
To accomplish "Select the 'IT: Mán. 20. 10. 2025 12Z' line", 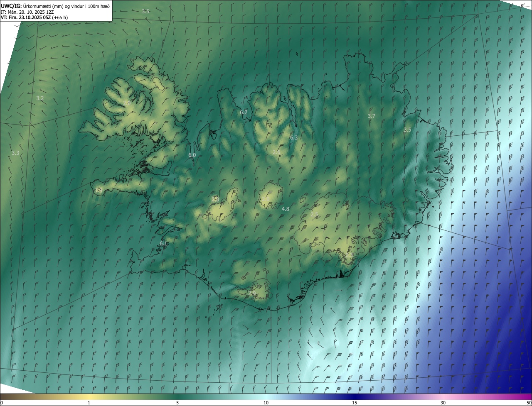I will pos(27,12).
